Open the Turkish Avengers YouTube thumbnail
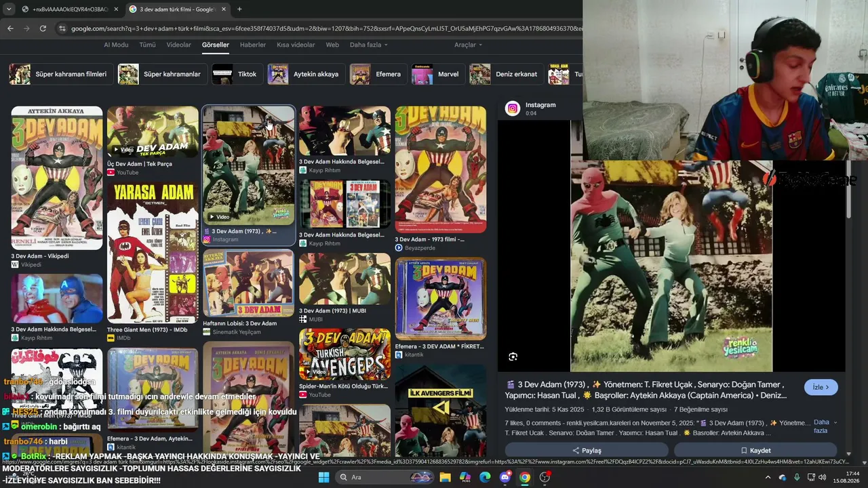 (x=344, y=354)
